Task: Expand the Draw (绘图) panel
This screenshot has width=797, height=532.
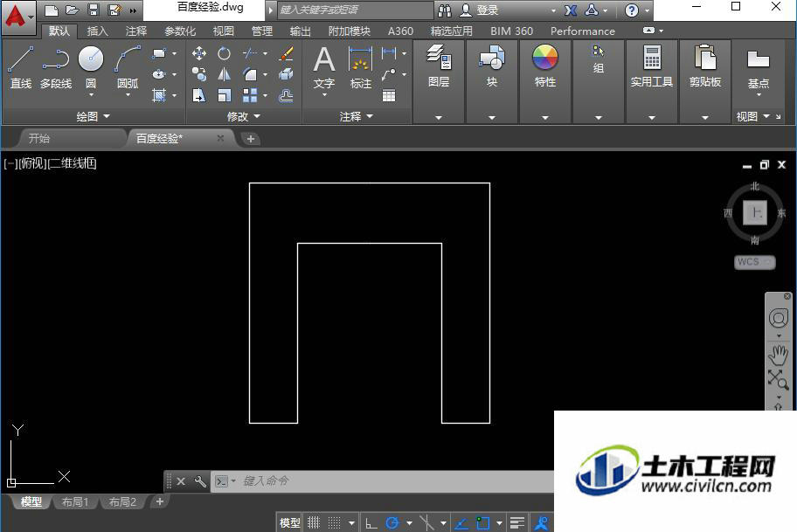Action: [93, 116]
